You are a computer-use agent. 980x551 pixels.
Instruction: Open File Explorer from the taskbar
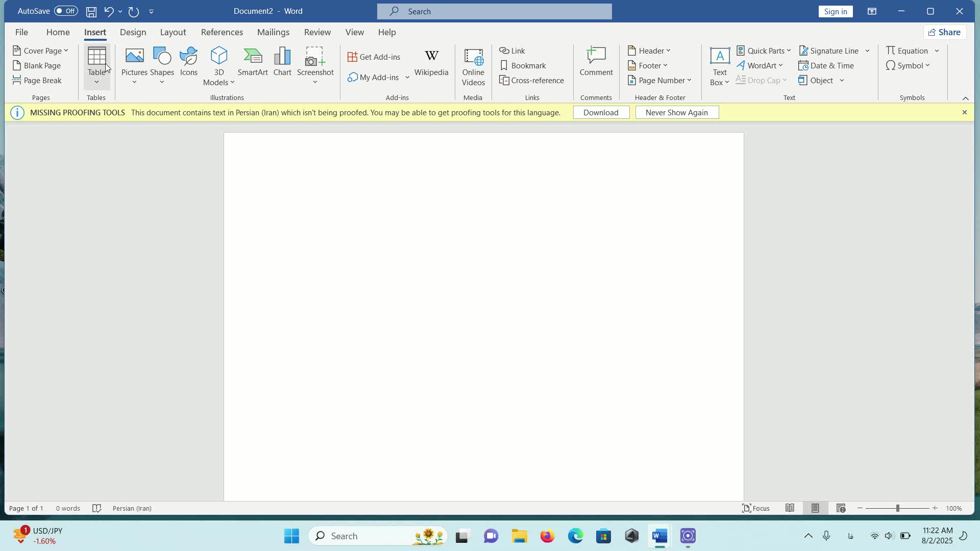coord(519,536)
